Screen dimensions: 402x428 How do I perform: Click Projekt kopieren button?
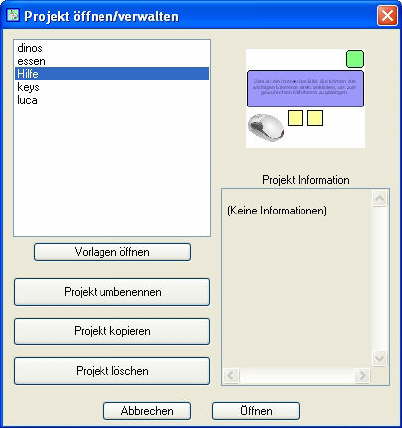click(112, 331)
